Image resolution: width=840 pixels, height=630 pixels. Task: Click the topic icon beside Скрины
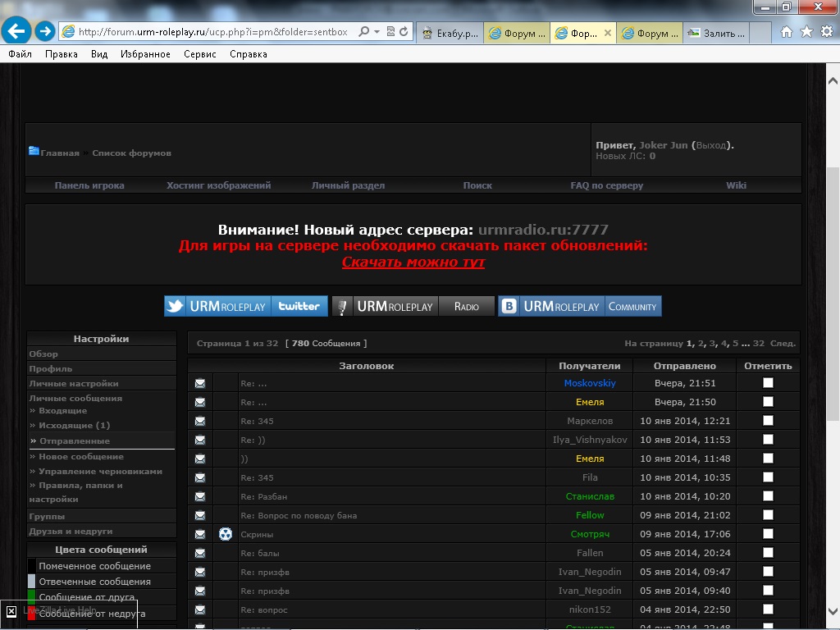[x=226, y=534]
